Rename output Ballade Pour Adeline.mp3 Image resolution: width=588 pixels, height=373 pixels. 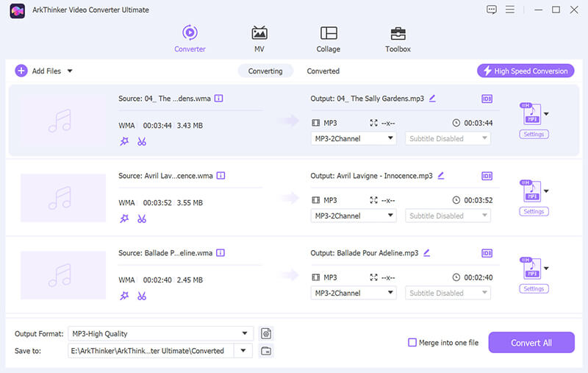point(426,253)
